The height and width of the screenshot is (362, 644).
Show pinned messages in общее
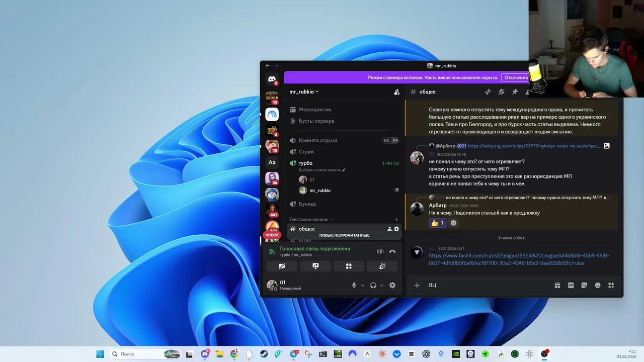(515, 92)
